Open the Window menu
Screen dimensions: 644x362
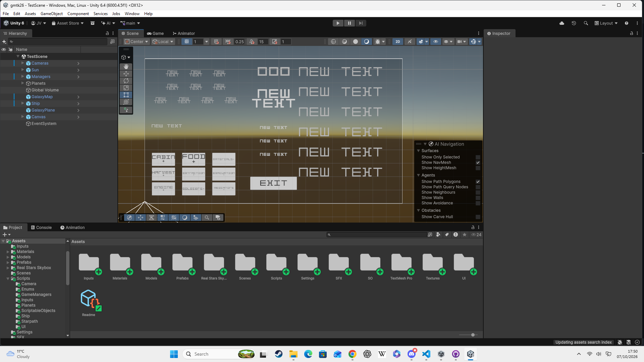coord(132,14)
